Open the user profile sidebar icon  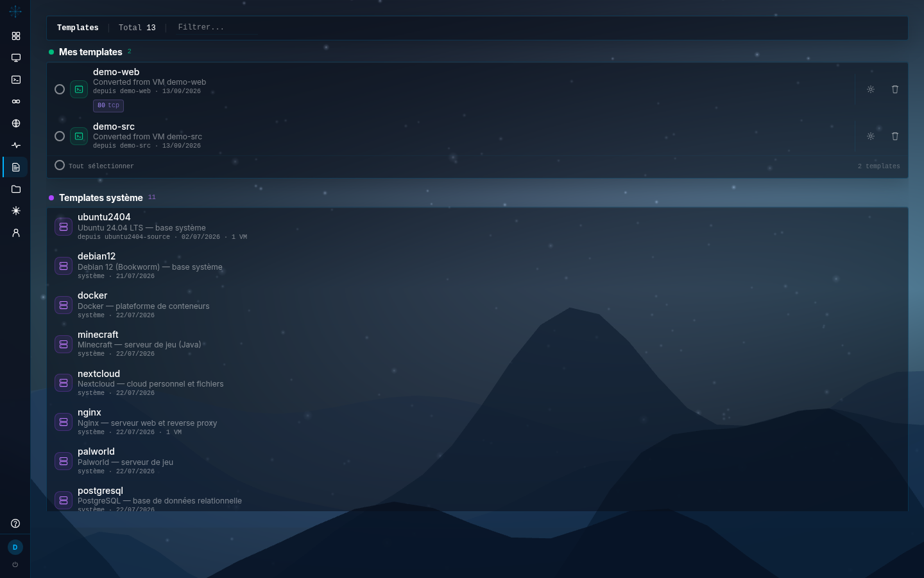click(x=16, y=232)
